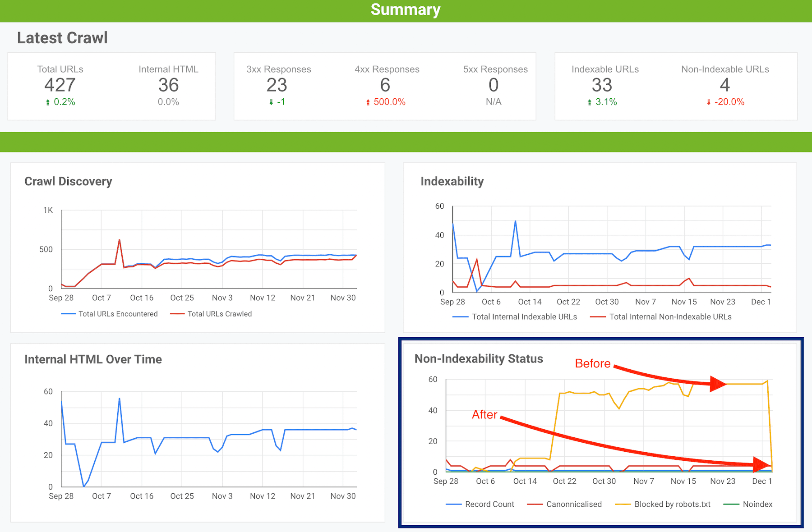
Task: Click the Internal HTML Over Time title
Action: coord(93,359)
